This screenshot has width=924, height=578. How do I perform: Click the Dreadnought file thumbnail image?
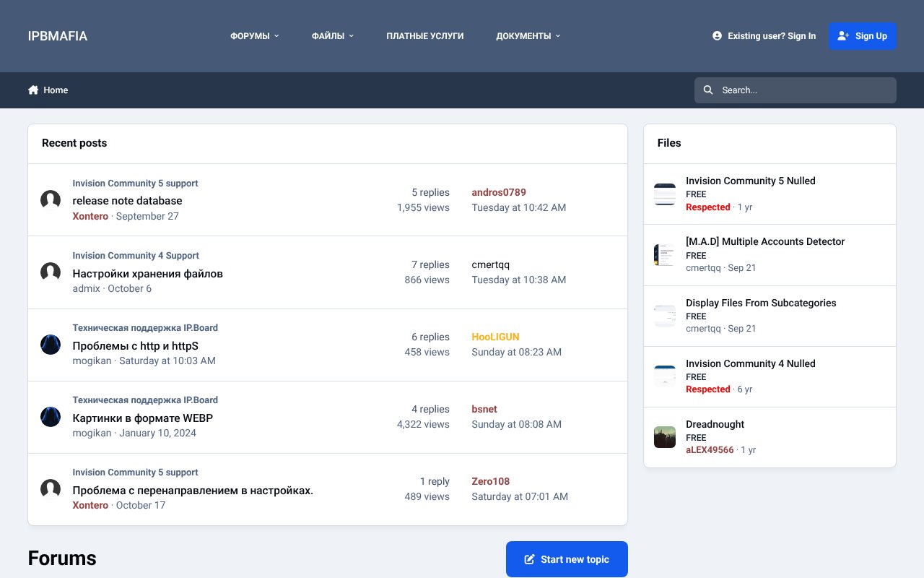(665, 436)
